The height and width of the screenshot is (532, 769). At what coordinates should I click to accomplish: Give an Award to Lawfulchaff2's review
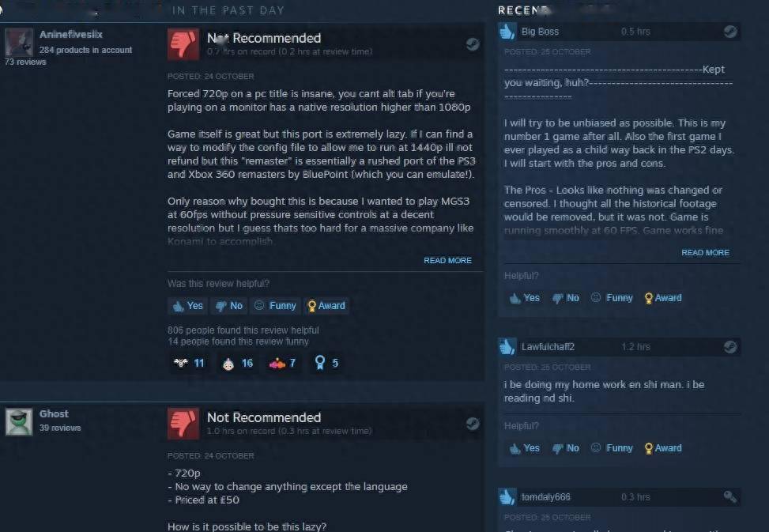[x=662, y=448]
